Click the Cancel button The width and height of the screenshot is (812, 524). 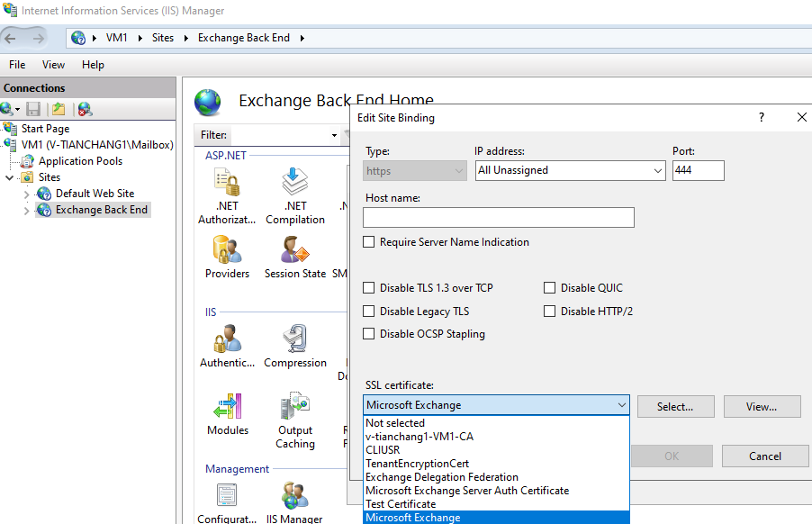click(765, 456)
